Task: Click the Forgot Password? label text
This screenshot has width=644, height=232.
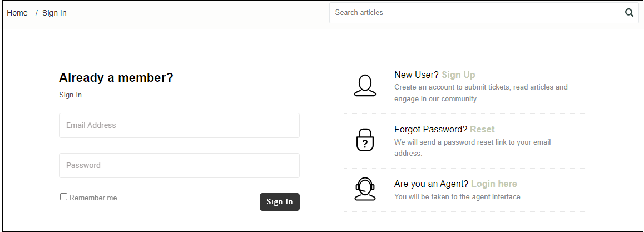Action: point(431,129)
